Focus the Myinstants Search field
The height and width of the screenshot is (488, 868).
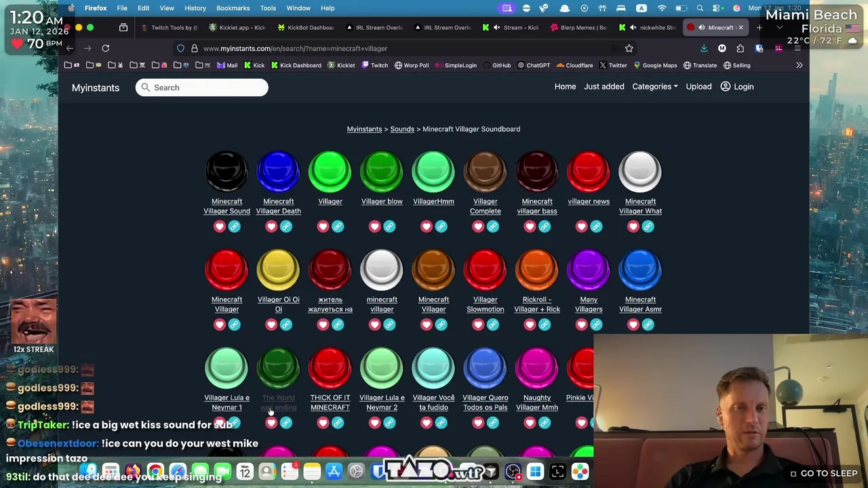pos(202,87)
